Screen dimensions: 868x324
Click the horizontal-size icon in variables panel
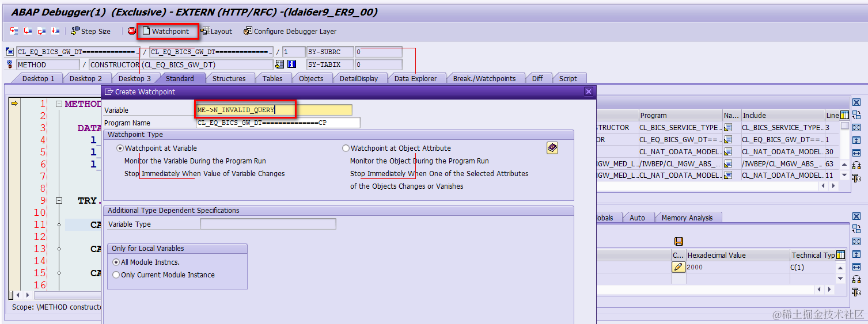coord(856,266)
